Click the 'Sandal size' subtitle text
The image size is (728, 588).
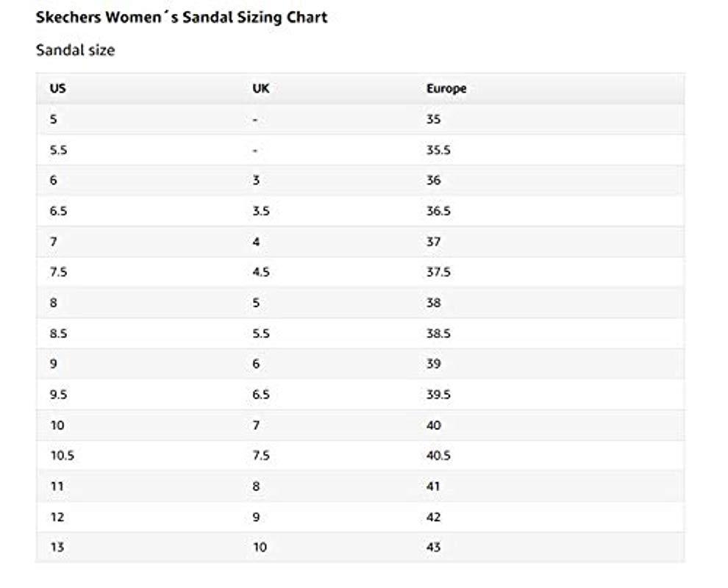pyautogui.click(x=75, y=51)
